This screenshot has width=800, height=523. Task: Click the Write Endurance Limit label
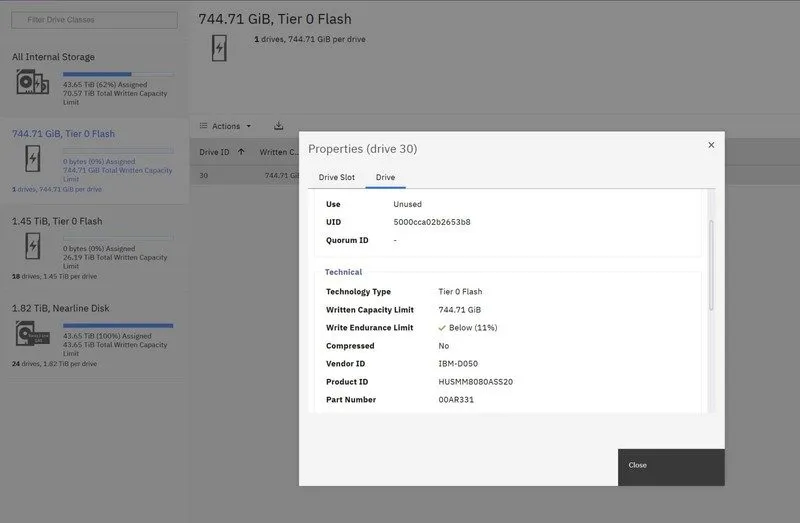pos(369,328)
